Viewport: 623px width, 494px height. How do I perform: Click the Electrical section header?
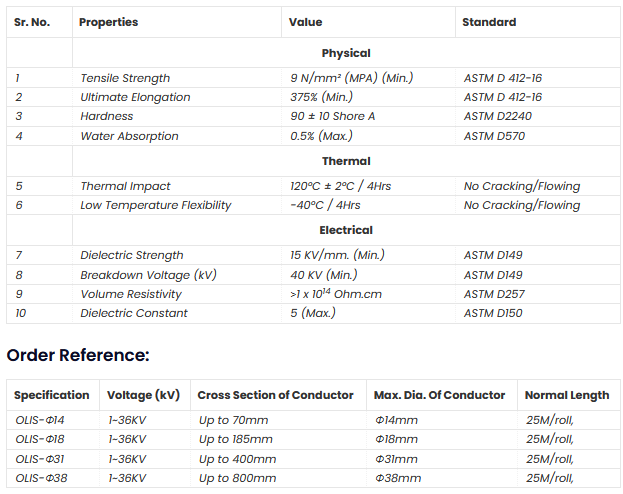pos(346,230)
